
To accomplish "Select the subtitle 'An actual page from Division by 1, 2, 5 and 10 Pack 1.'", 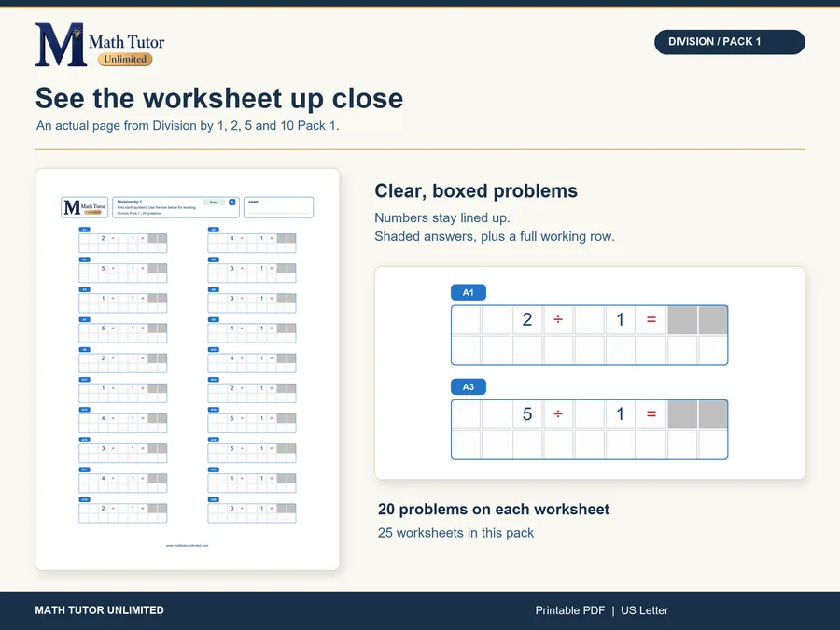I will 188,125.
